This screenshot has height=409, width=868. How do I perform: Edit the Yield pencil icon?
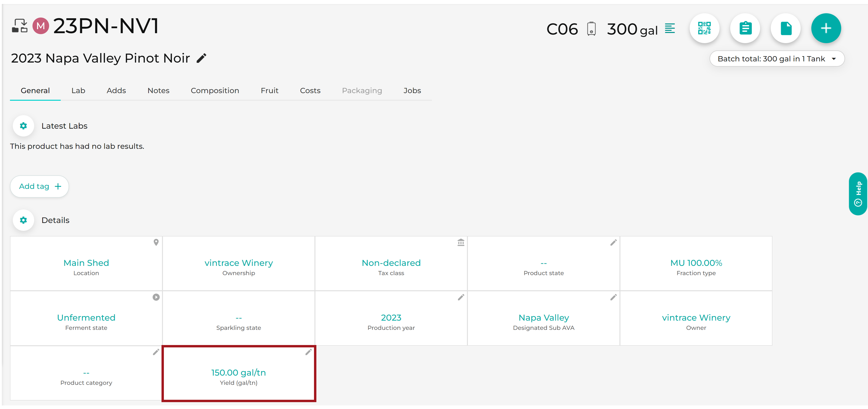(308, 352)
